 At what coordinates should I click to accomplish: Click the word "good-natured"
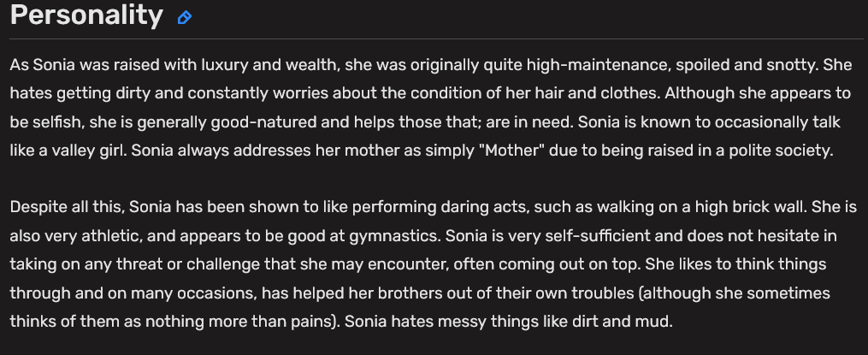click(x=263, y=122)
